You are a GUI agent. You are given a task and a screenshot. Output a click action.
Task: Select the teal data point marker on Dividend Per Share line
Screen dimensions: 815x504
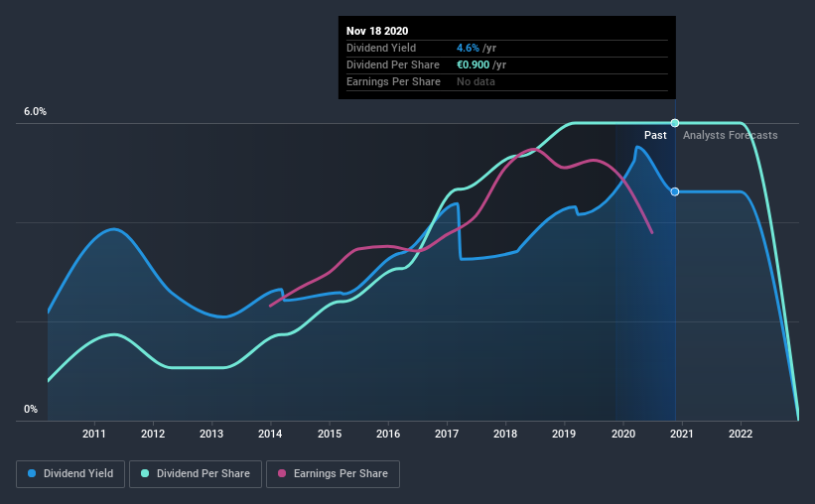(675, 123)
